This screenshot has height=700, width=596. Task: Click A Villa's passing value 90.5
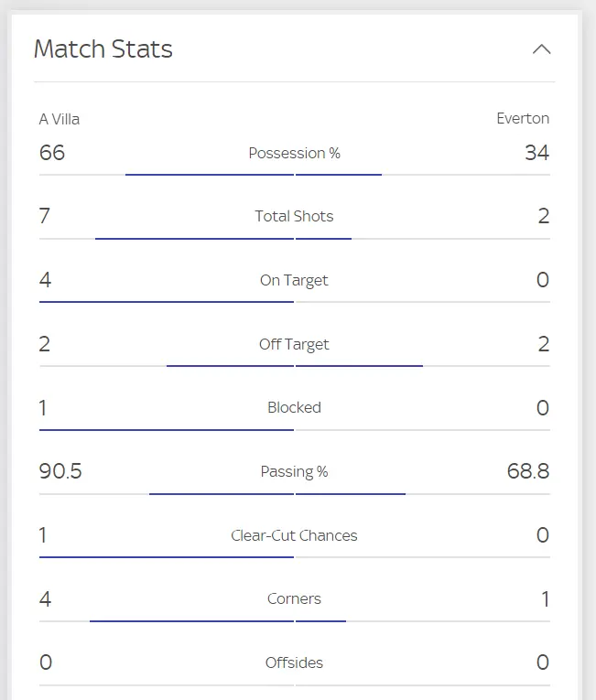coord(60,472)
